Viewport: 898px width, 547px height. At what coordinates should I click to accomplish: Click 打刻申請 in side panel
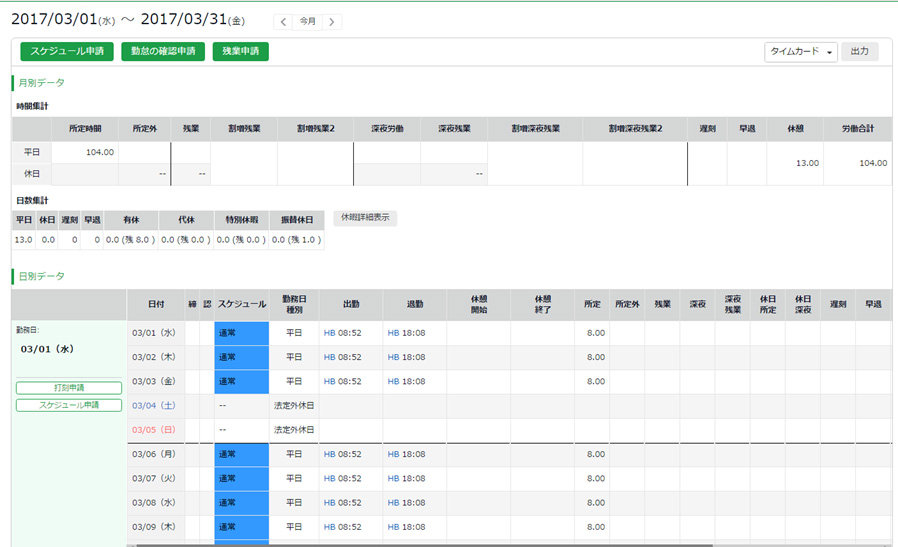click(69, 388)
